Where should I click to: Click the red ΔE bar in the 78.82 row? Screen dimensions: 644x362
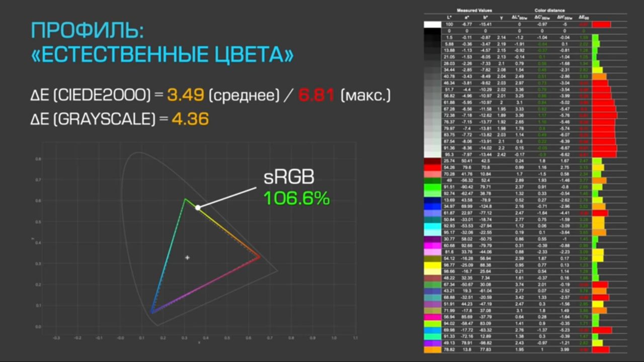tap(601, 349)
